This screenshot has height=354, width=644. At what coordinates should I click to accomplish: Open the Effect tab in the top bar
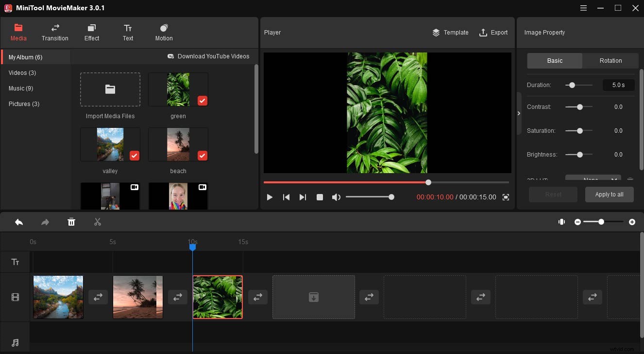click(x=91, y=32)
